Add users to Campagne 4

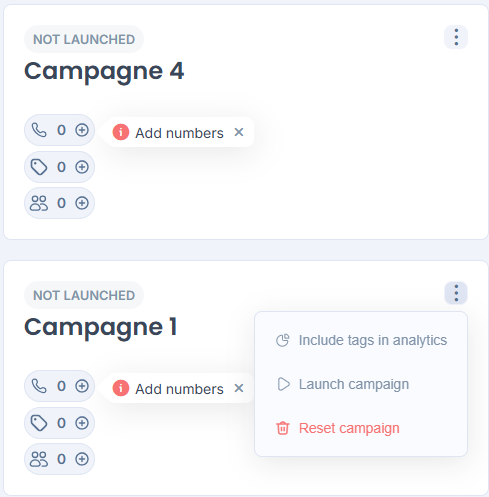(82, 203)
